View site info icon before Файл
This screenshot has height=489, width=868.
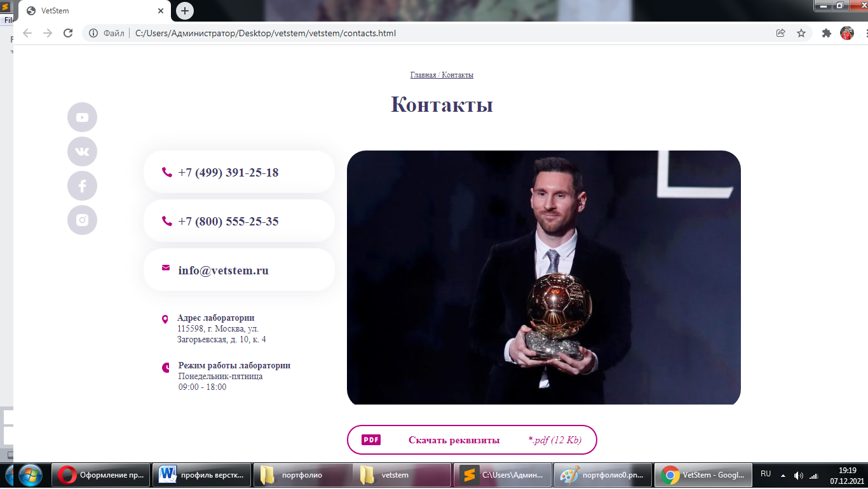click(x=93, y=33)
